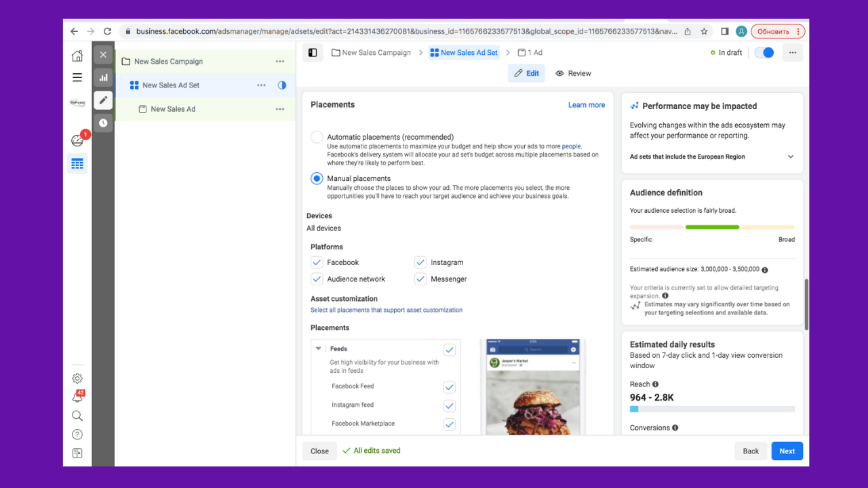Switch to the Review tab
Screen dimensions: 868x488
point(573,73)
